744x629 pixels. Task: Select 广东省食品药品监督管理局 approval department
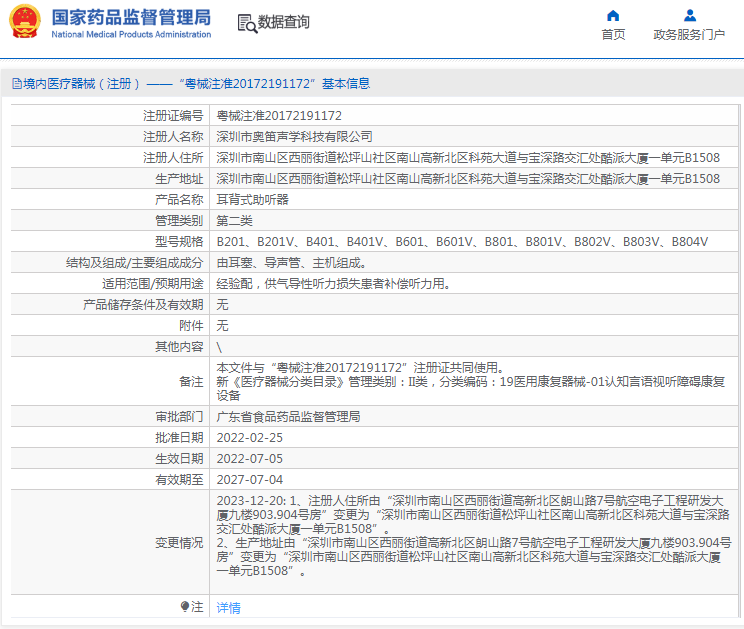coord(288,417)
